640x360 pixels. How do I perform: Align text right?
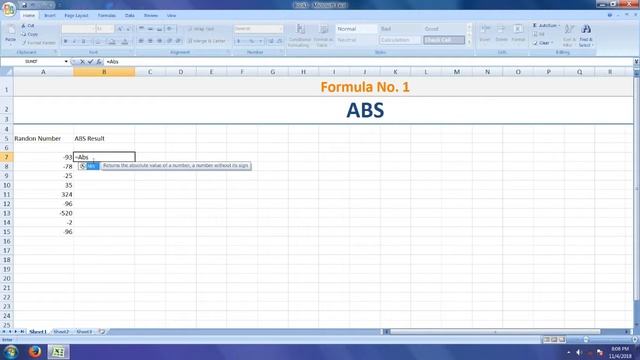(160, 41)
